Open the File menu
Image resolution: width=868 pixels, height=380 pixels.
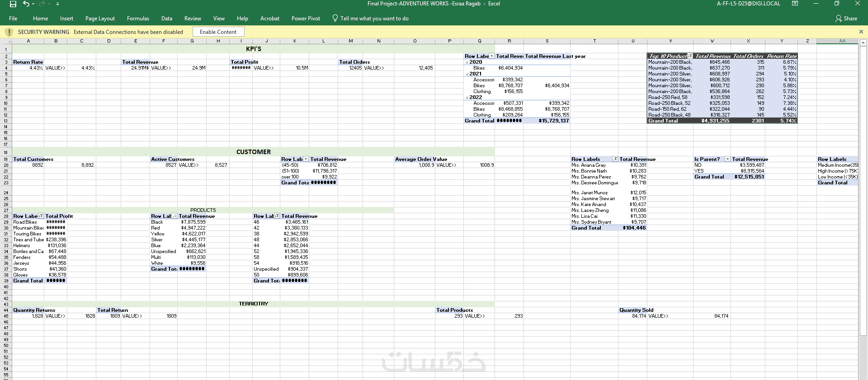(x=13, y=19)
